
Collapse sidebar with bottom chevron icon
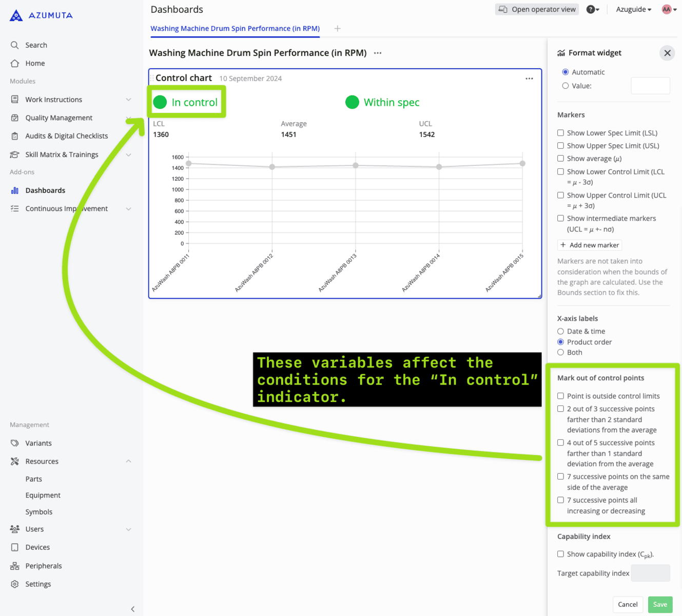[132, 609]
